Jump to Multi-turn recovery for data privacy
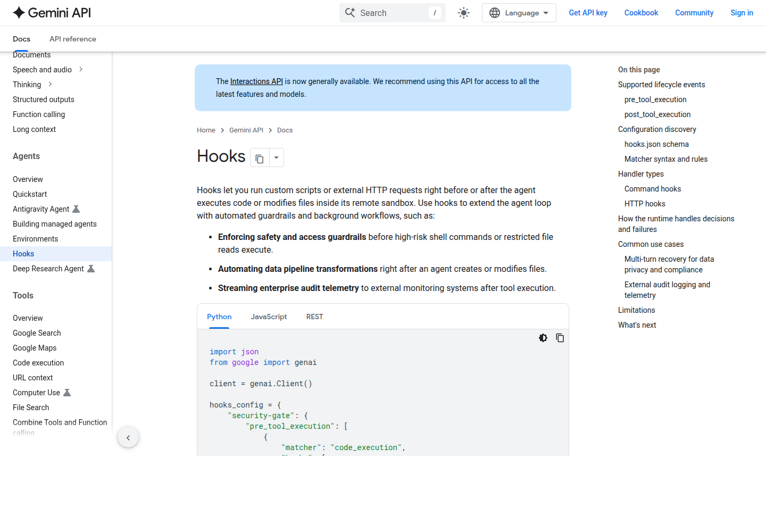Viewport: 766px width, 532px height. coord(669,264)
